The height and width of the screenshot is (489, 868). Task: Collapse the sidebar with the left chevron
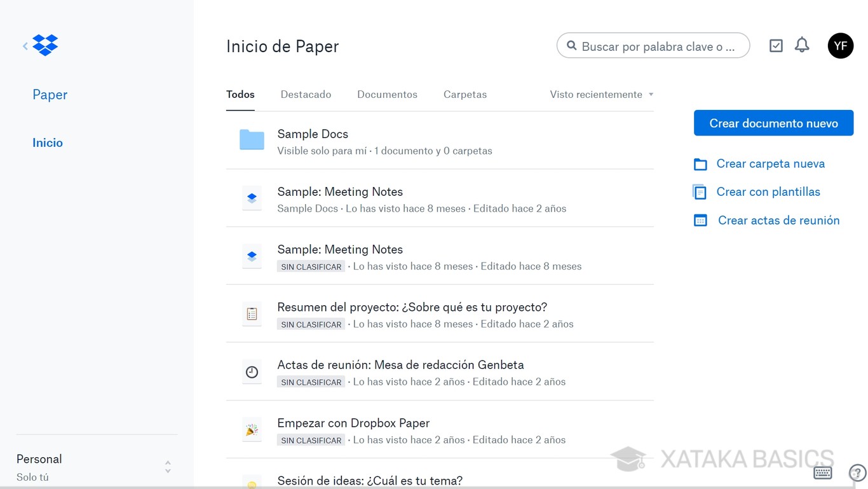[24, 45]
